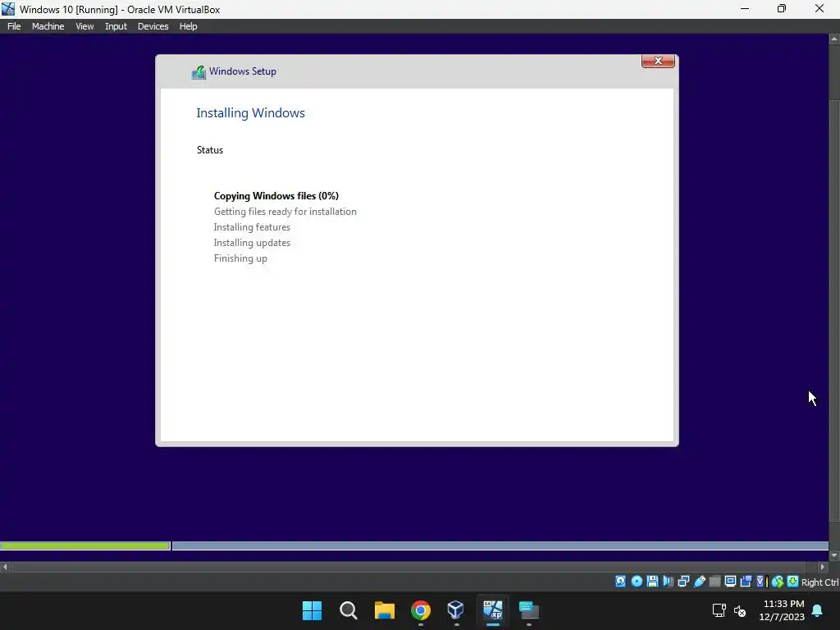Click the vertical scrollbar up arrow
Screen dimensions: 840x630
(x=834, y=39)
